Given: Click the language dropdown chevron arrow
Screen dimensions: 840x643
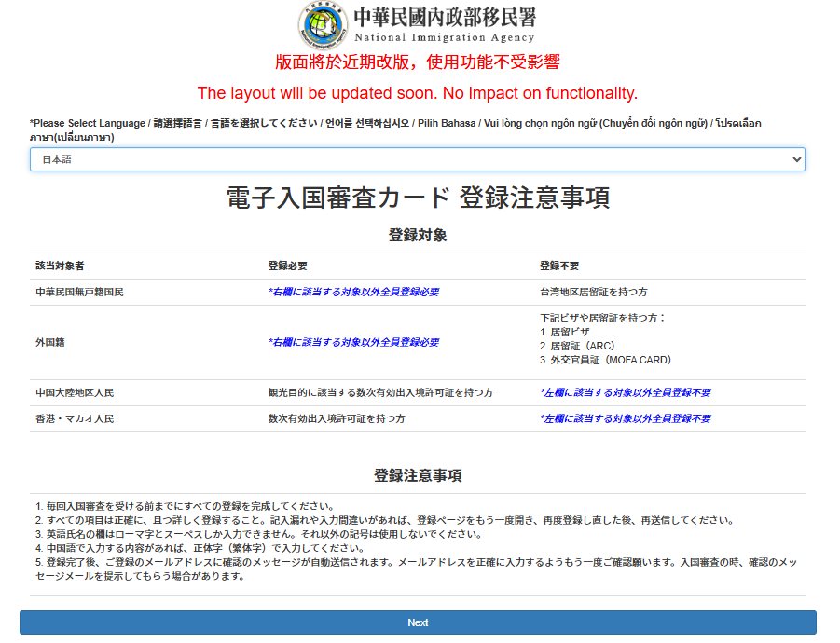Looking at the screenshot, I should 795,159.
